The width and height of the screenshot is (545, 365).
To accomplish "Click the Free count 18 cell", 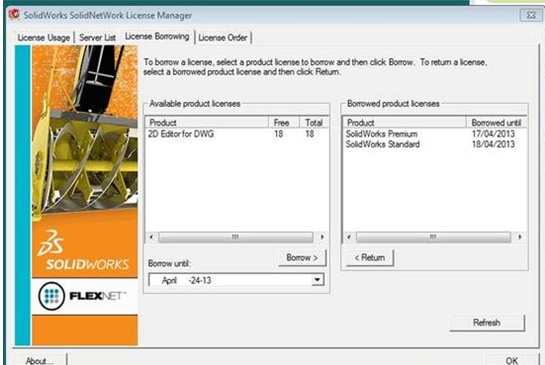I will pyautogui.click(x=278, y=134).
